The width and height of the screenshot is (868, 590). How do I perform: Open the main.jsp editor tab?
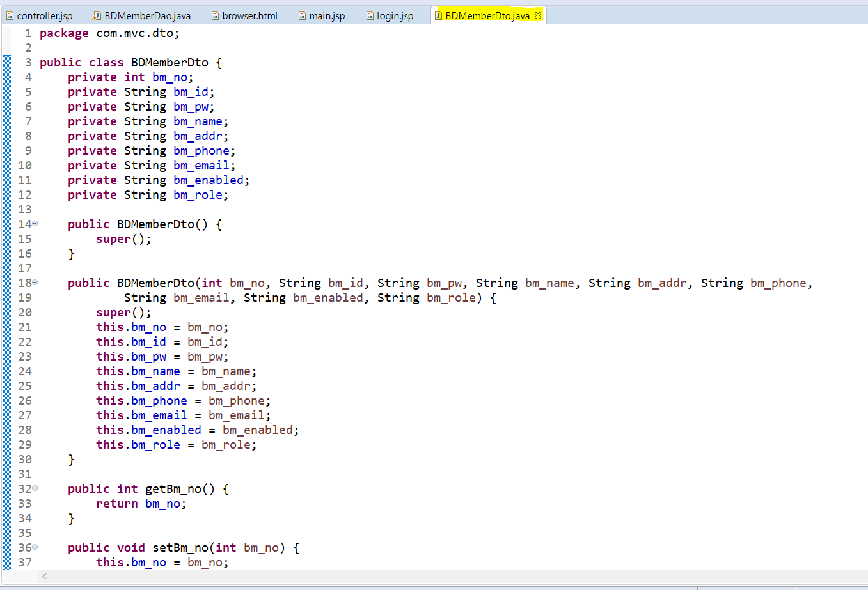coord(322,15)
